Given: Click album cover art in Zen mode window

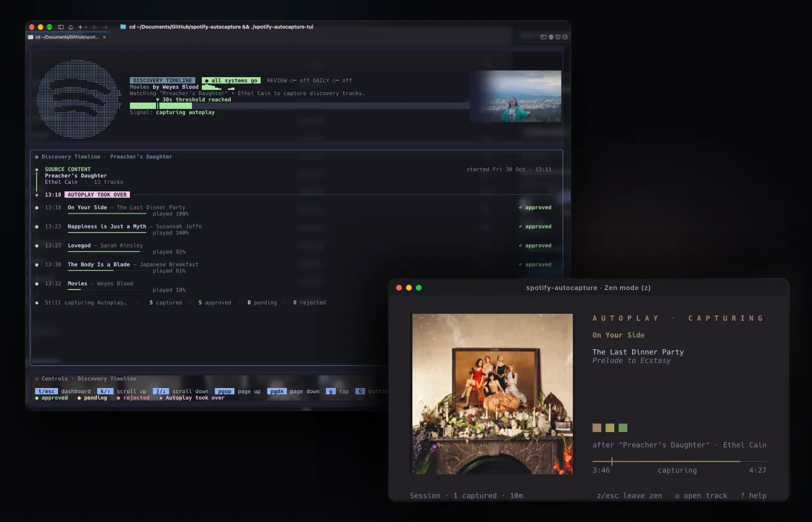Looking at the screenshot, I should point(492,394).
